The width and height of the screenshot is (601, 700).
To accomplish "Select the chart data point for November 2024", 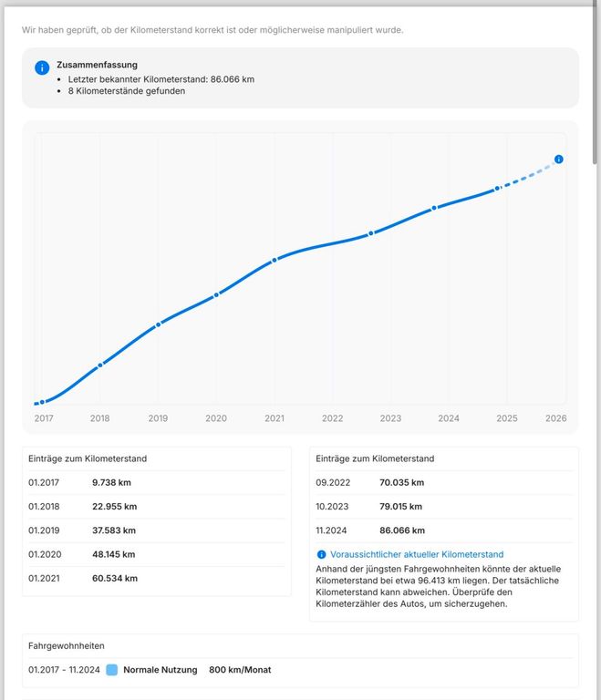I will tap(497, 189).
